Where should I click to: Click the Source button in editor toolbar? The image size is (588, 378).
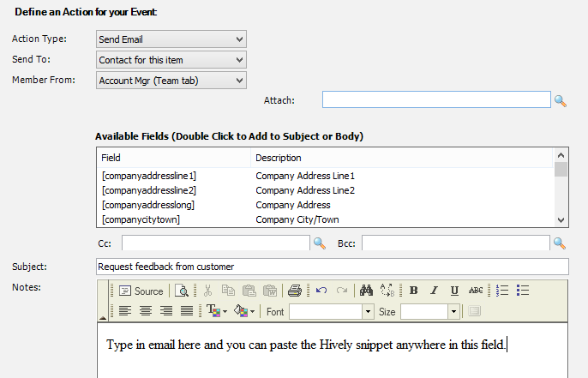[x=141, y=291]
